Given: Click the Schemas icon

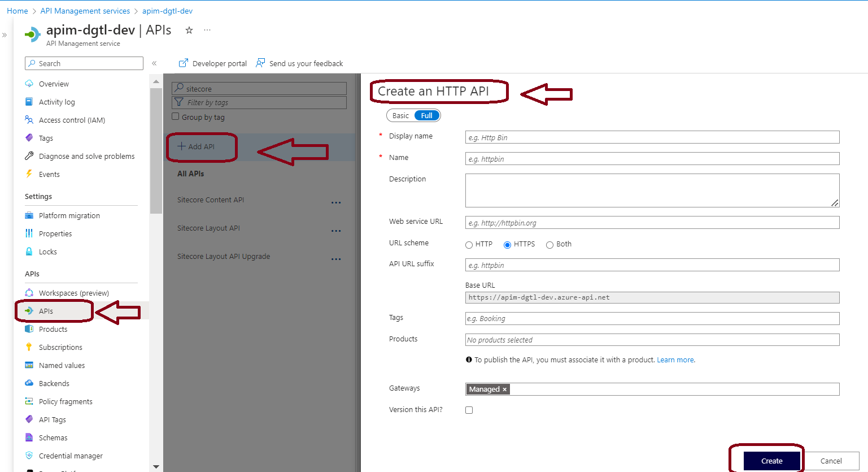Looking at the screenshot, I should [29, 438].
